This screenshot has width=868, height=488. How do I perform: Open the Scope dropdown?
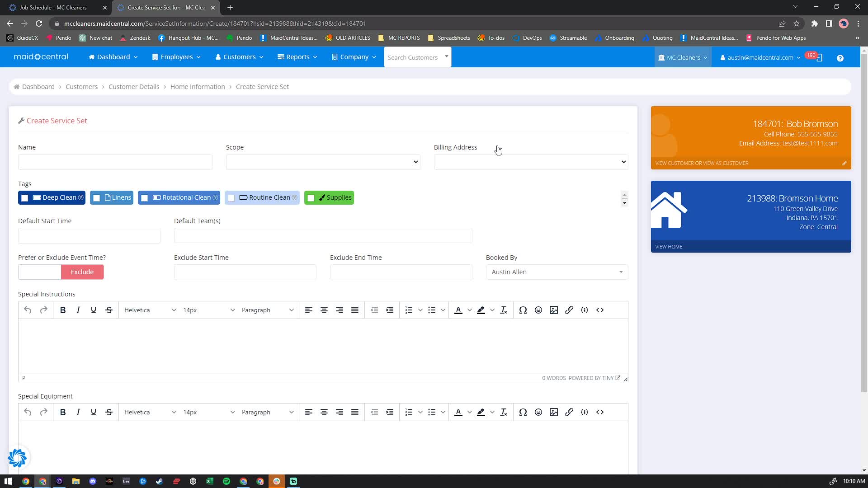click(x=323, y=162)
